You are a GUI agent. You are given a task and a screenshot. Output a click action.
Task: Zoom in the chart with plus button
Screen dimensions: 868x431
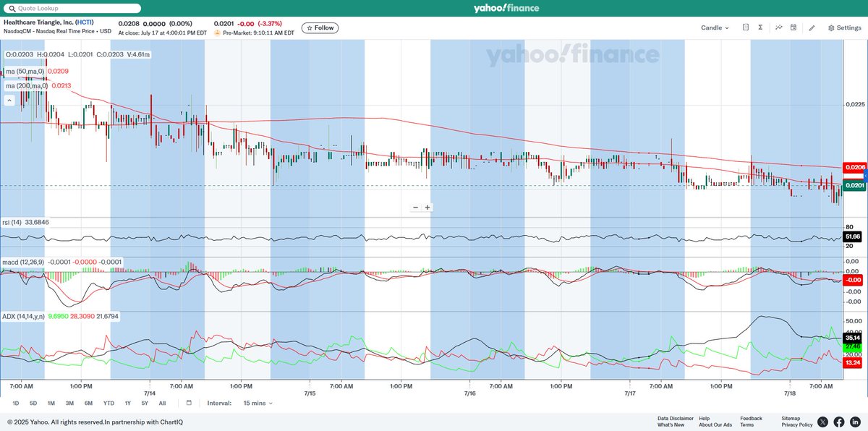427,208
